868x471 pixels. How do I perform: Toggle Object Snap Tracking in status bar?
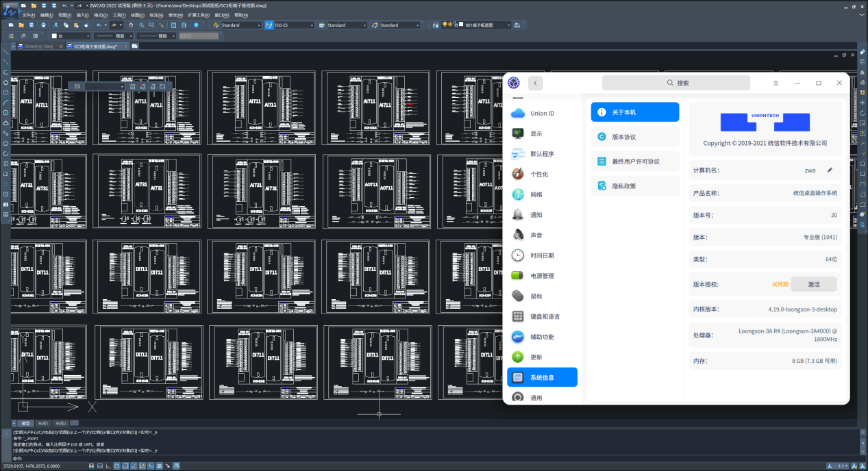pyautogui.click(x=134, y=466)
